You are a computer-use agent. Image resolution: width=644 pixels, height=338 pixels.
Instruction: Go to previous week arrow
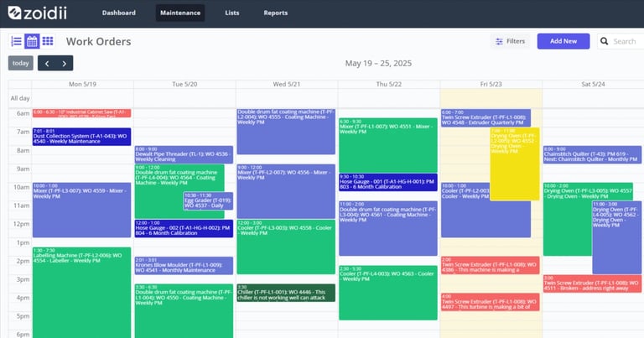click(47, 63)
